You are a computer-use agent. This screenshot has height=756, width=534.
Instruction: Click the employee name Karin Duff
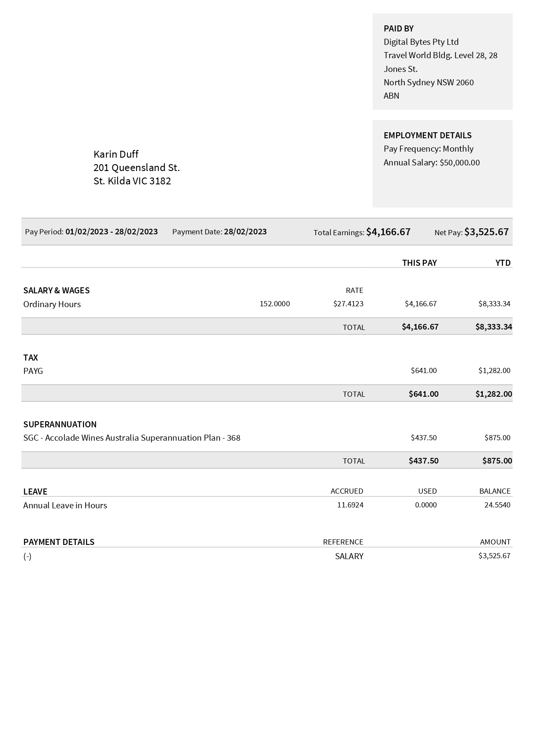tap(116, 154)
